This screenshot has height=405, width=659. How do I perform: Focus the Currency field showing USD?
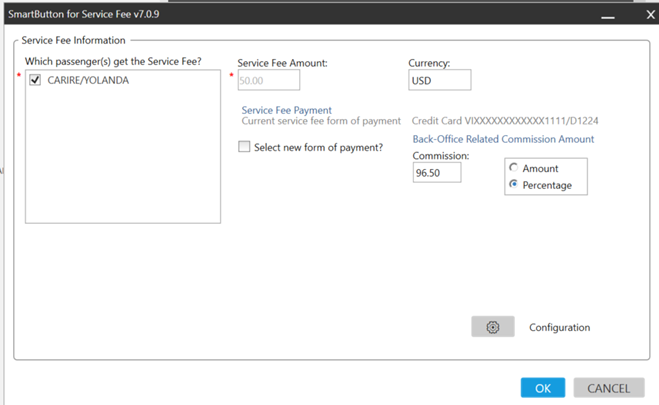pos(439,80)
